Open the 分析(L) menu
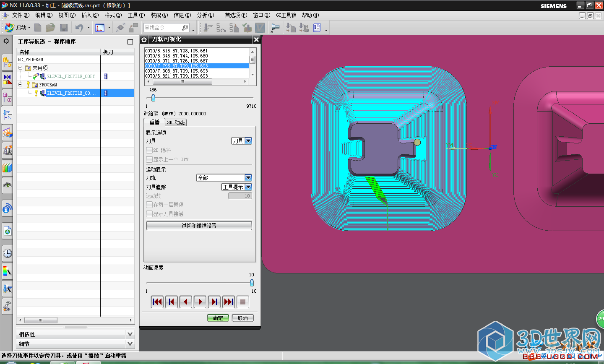 [x=206, y=15]
